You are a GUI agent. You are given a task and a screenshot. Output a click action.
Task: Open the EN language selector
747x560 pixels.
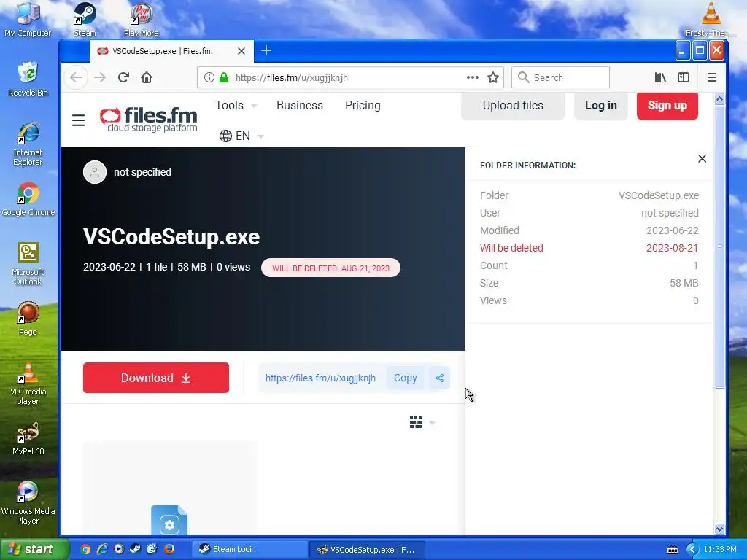pyautogui.click(x=241, y=136)
